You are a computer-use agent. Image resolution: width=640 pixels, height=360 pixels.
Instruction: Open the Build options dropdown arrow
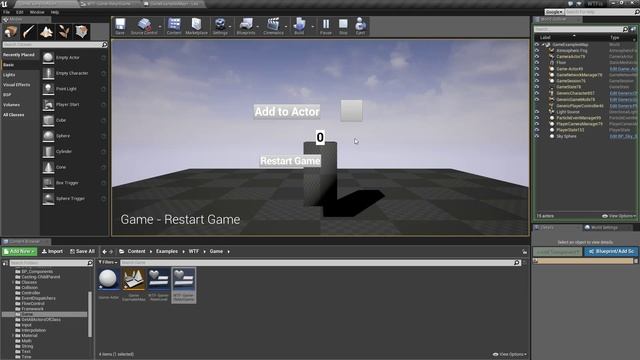coord(313,27)
